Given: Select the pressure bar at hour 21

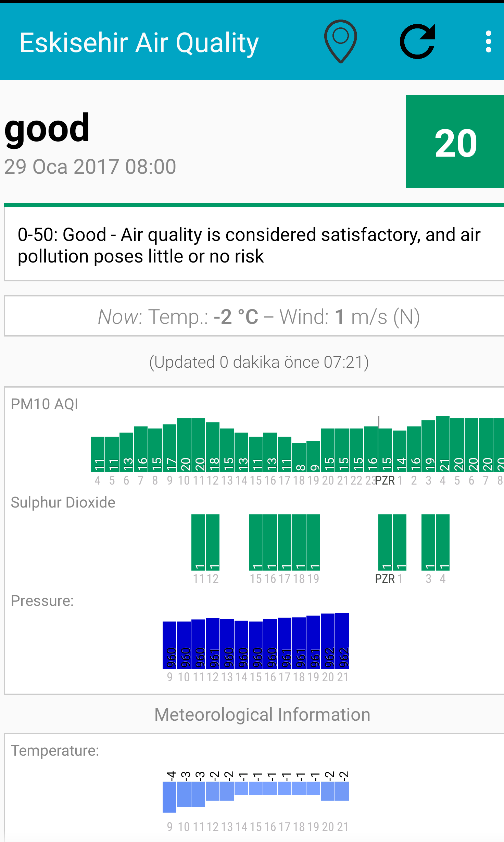Looking at the screenshot, I should (x=342, y=640).
